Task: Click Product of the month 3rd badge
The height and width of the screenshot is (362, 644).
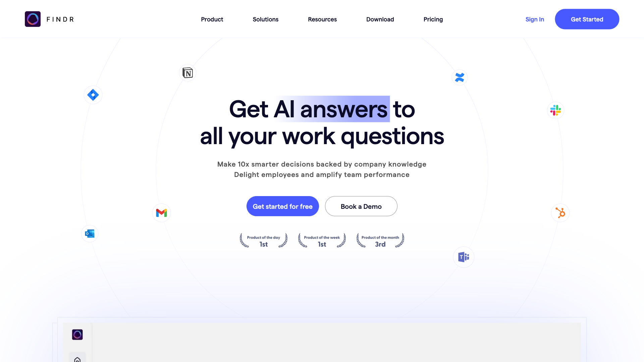Action: pyautogui.click(x=380, y=241)
